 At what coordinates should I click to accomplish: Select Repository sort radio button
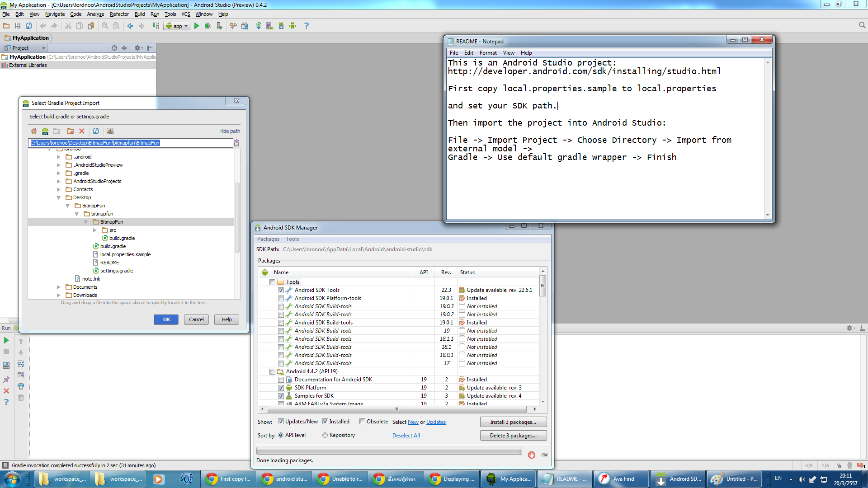[325, 435]
